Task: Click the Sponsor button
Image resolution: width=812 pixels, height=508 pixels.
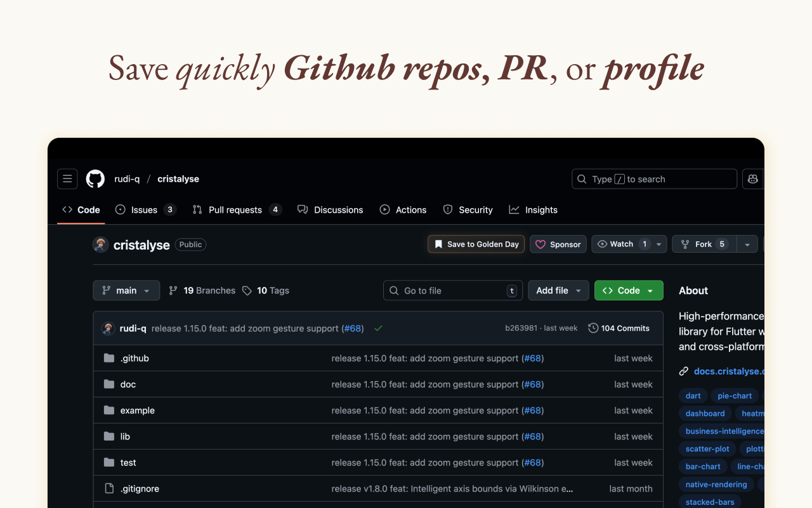Action: pyautogui.click(x=558, y=244)
